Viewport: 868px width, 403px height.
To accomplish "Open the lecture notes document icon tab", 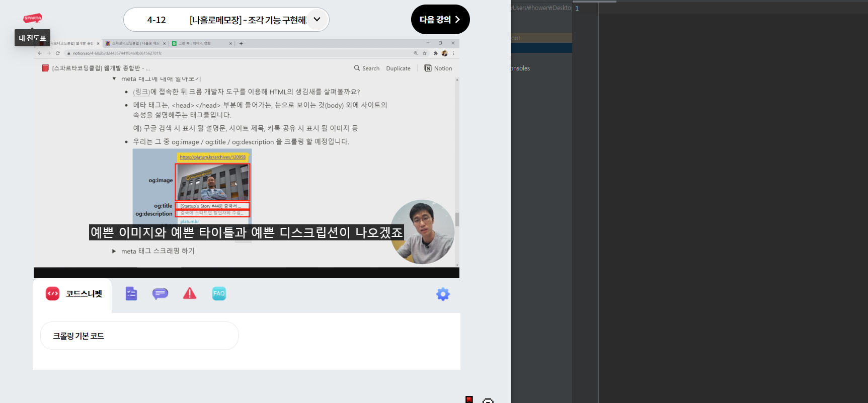I will pyautogui.click(x=131, y=294).
